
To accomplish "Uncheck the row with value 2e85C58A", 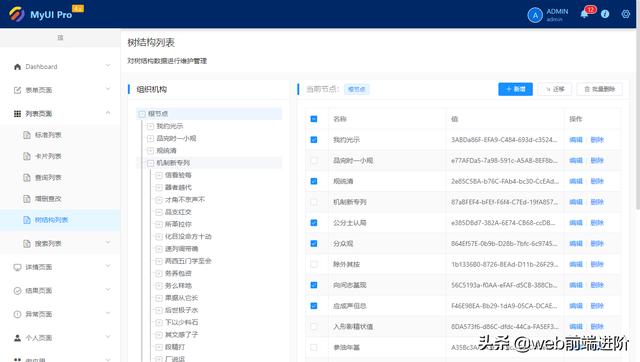I will tap(313, 181).
